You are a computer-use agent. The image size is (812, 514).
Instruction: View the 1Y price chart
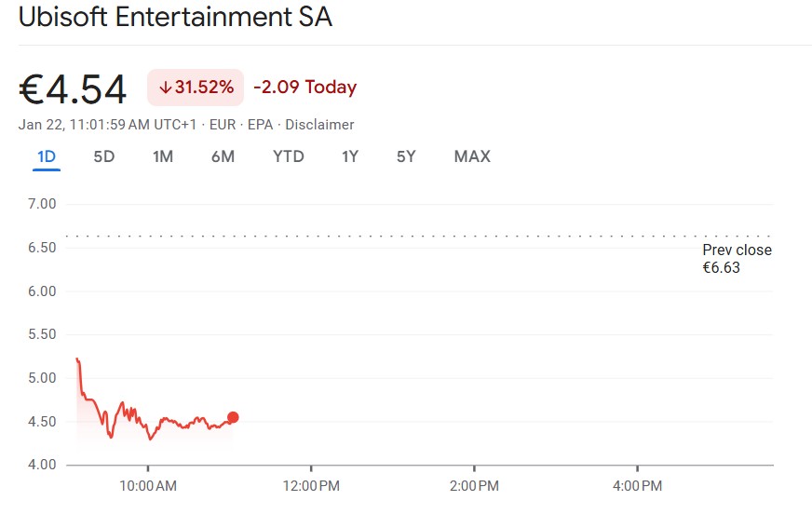click(350, 156)
